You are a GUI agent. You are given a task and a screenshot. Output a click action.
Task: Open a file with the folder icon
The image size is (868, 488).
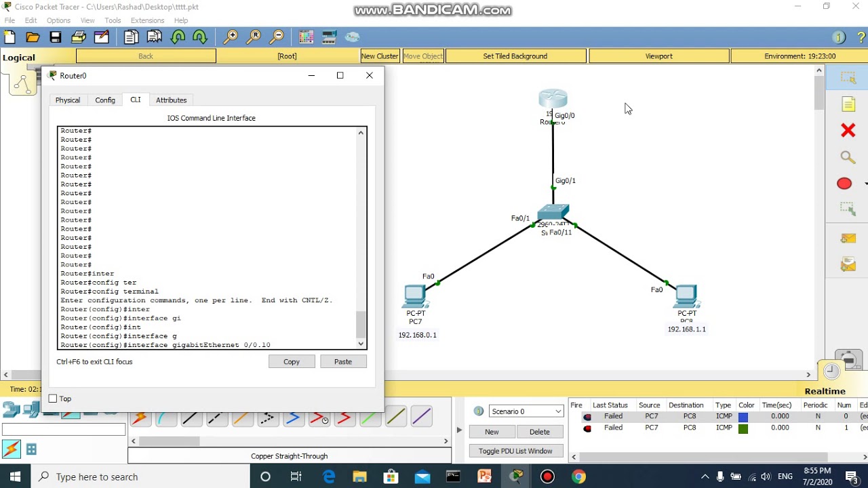pos(33,37)
